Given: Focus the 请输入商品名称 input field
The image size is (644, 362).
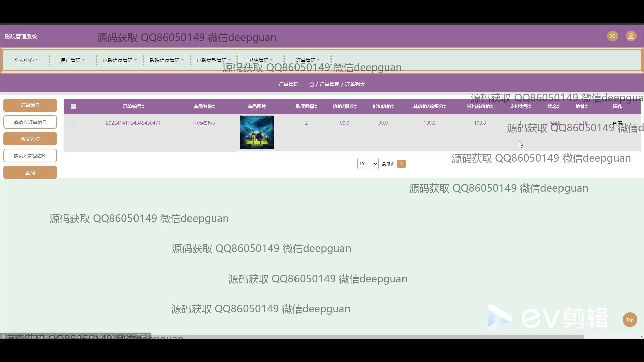Looking at the screenshot, I should coord(30,156).
